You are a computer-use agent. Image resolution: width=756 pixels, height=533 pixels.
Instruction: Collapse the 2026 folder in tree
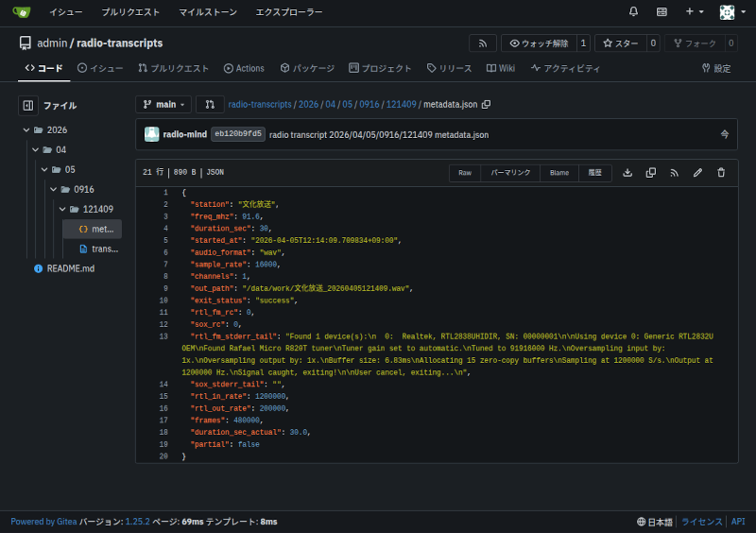[x=26, y=129]
